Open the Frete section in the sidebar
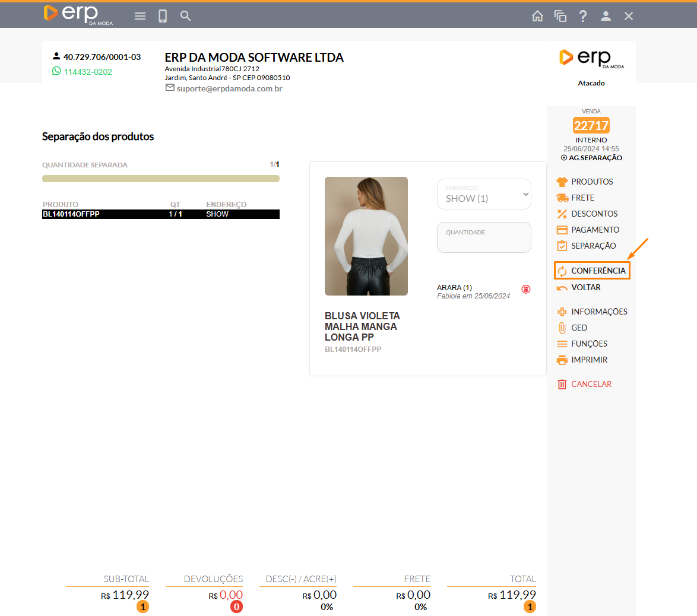697x616 pixels. (582, 198)
